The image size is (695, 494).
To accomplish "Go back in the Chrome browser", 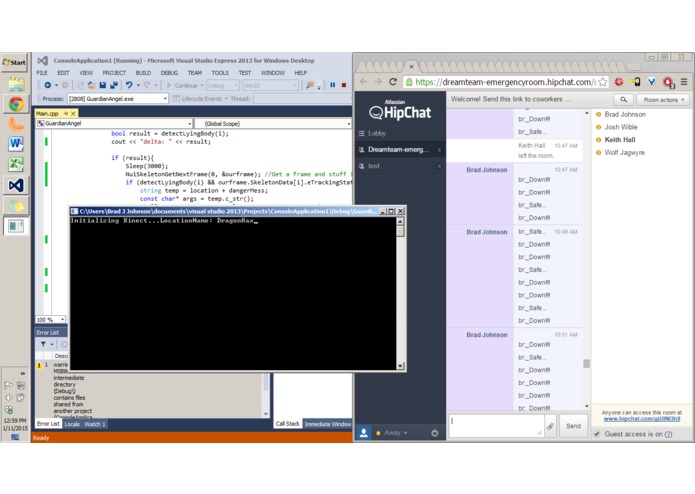I will pos(363,82).
